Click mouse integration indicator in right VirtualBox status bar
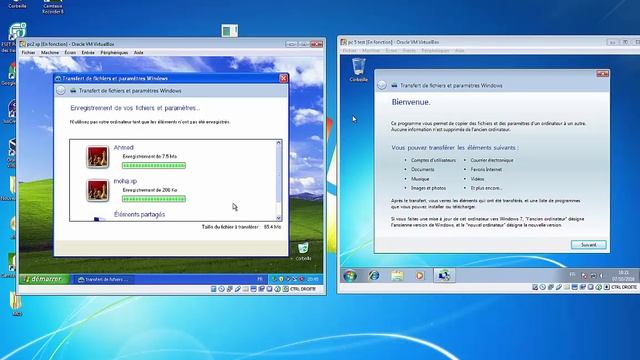 [598, 287]
